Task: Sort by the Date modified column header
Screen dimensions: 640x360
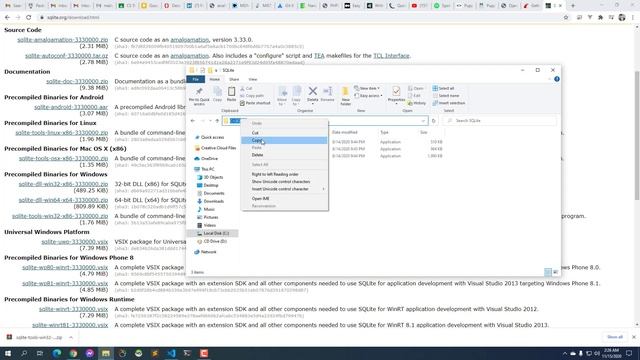Action: (344, 133)
